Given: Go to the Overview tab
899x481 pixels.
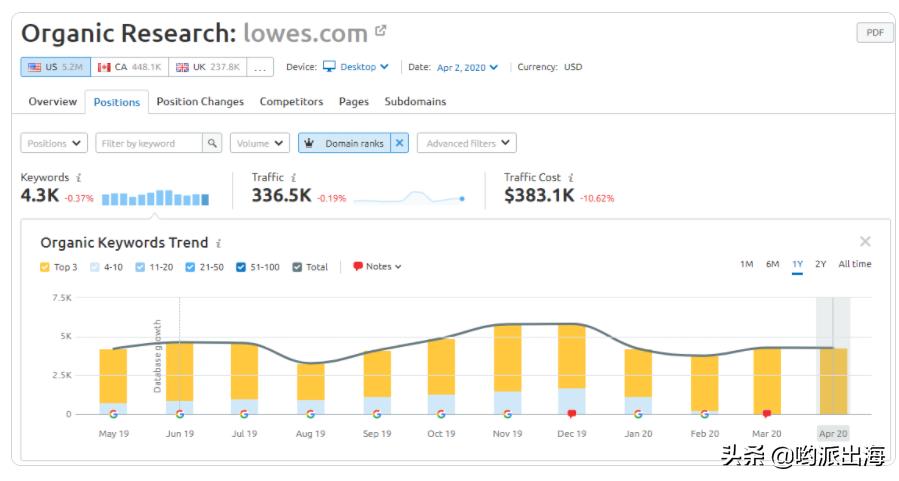Looking at the screenshot, I should coord(53,101).
